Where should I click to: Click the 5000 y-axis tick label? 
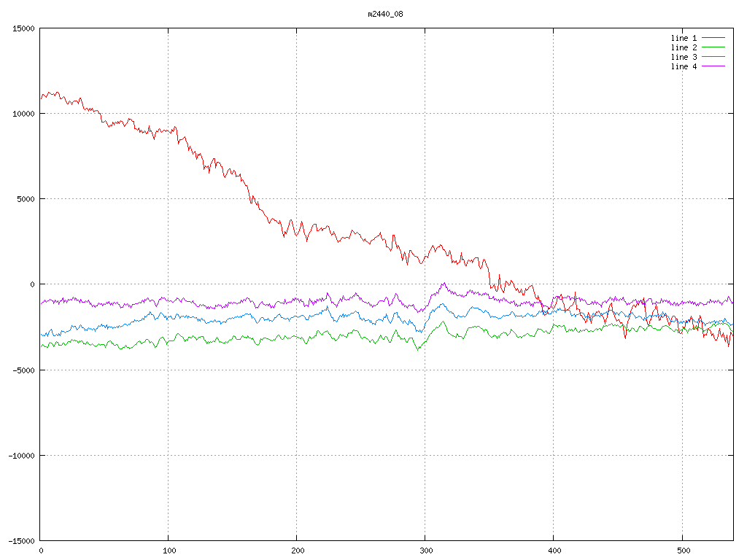click(x=25, y=199)
